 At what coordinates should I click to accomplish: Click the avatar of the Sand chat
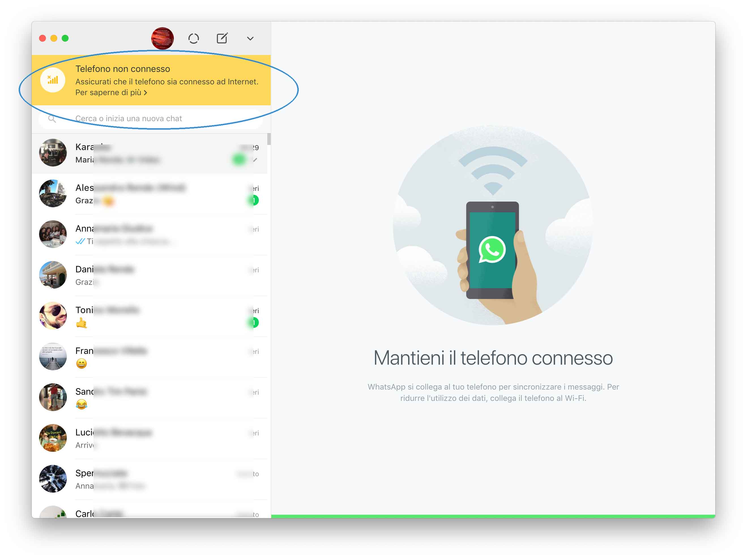[53, 398]
